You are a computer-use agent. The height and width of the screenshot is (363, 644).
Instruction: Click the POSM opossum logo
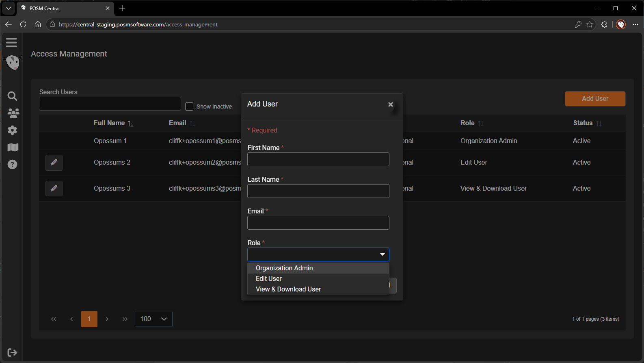(x=13, y=63)
